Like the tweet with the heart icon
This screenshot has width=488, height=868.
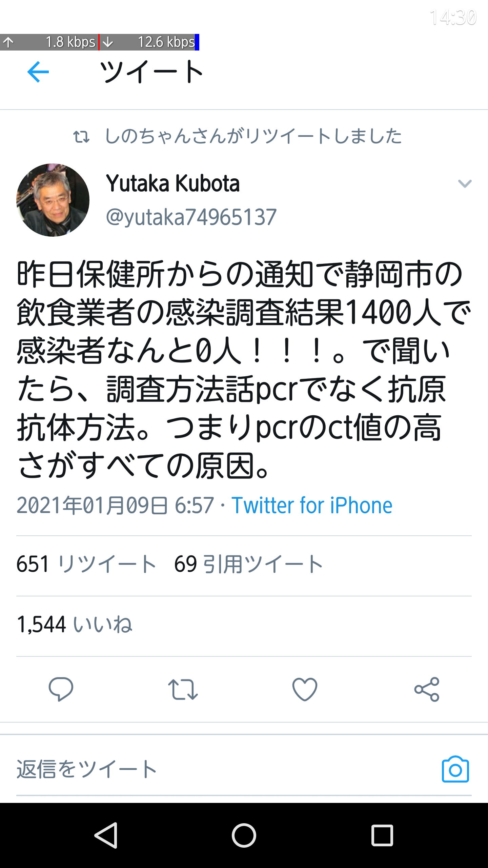click(305, 689)
